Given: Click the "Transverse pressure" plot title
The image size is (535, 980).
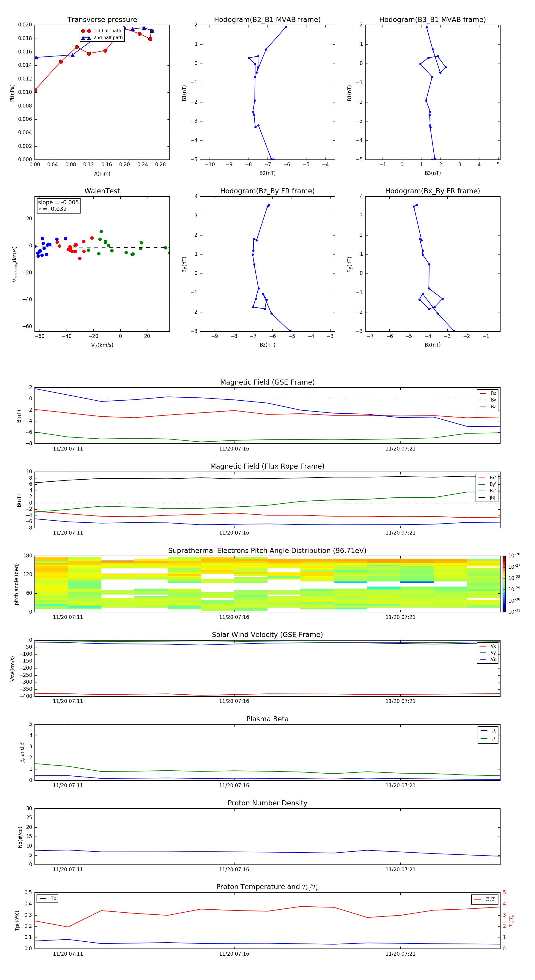Looking at the screenshot, I should point(102,20).
